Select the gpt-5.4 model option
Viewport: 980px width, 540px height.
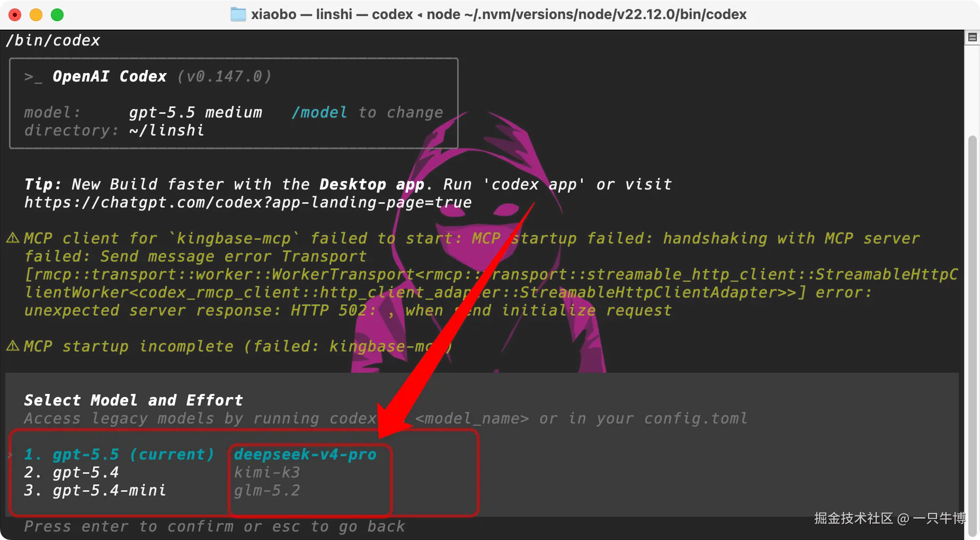tap(72, 472)
